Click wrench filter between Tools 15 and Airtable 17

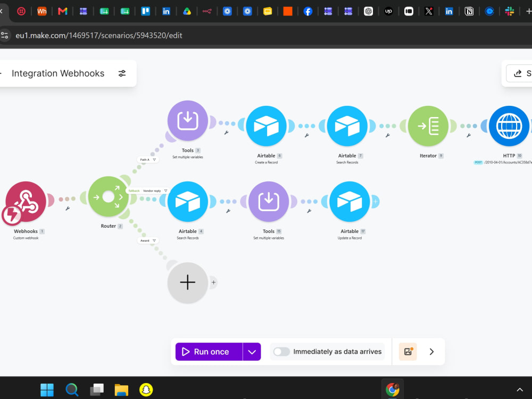[309, 211]
